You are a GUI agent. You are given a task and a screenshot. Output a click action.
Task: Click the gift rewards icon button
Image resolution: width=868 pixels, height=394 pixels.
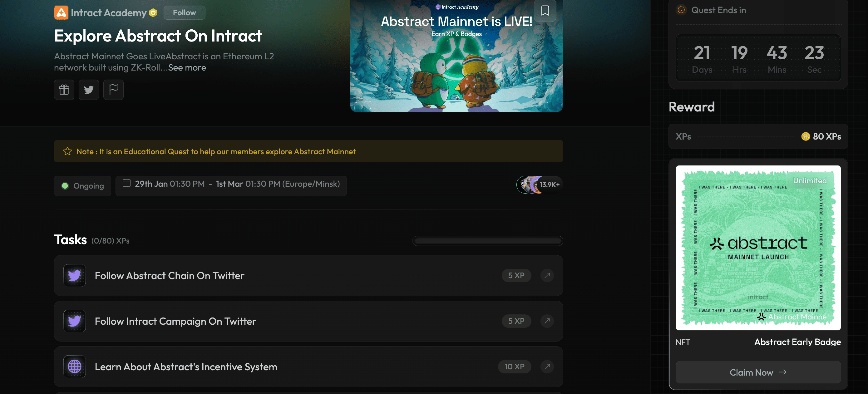pos(64,90)
